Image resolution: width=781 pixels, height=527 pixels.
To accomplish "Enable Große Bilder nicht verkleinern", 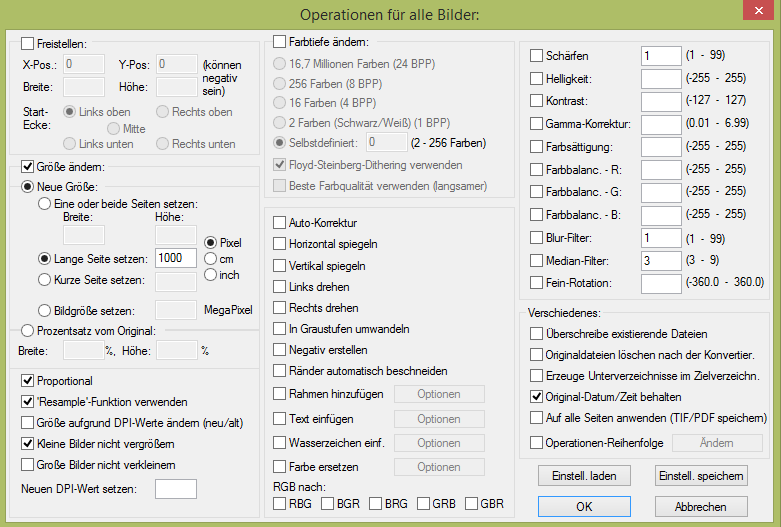I will click(x=28, y=464).
